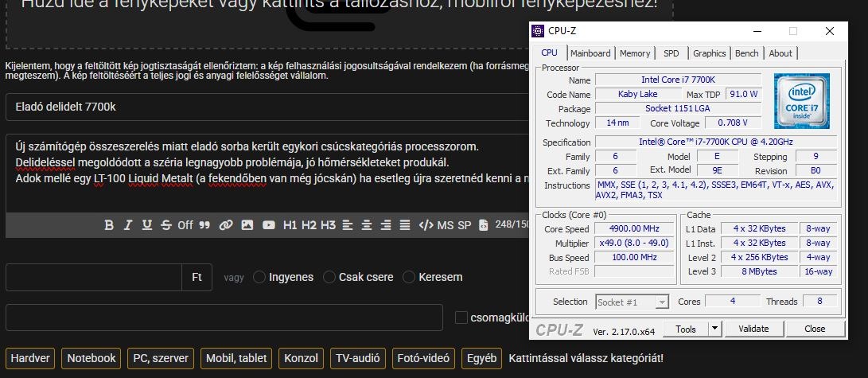Click the Tools button in CPU-Z
The height and width of the screenshot is (378, 868).
click(x=685, y=329)
